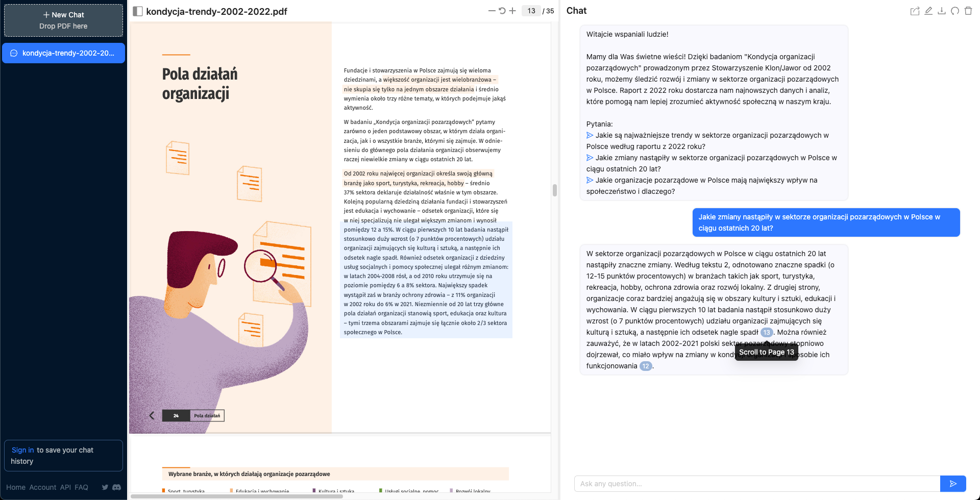Click the PDF vertical scrollbar handle
This screenshot has width=980, height=500.
point(554,190)
